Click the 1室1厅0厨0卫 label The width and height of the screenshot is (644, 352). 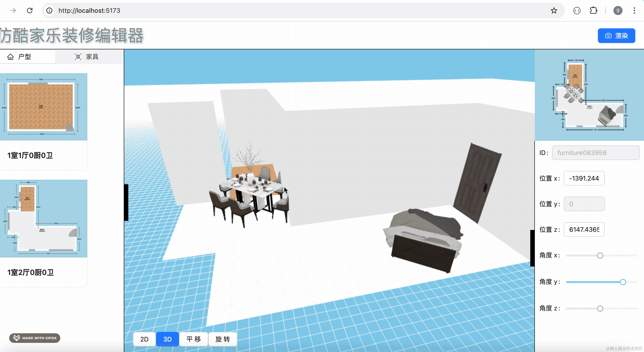(x=30, y=155)
